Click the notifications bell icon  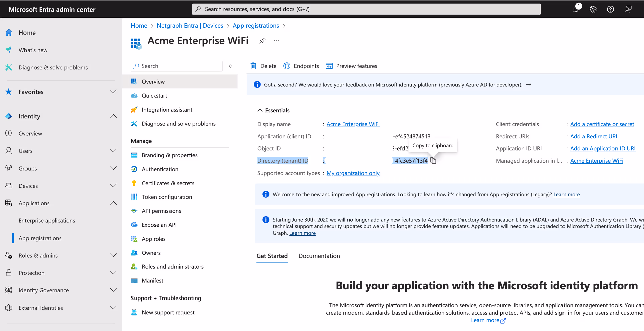coord(576,9)
